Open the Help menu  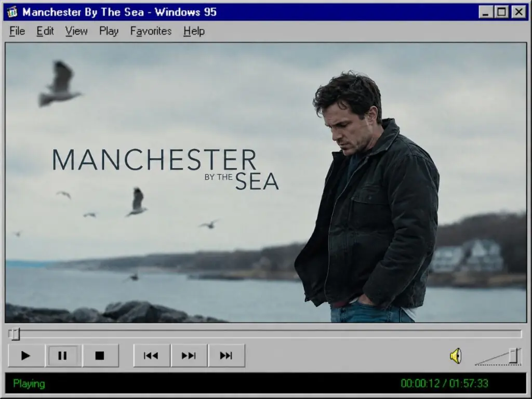coord(194,31)
